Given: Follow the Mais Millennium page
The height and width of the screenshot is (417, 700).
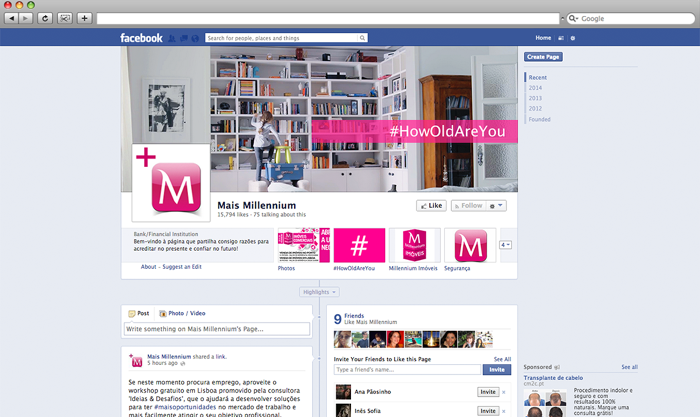Looking at the screenshot, I should coord(468,205).
